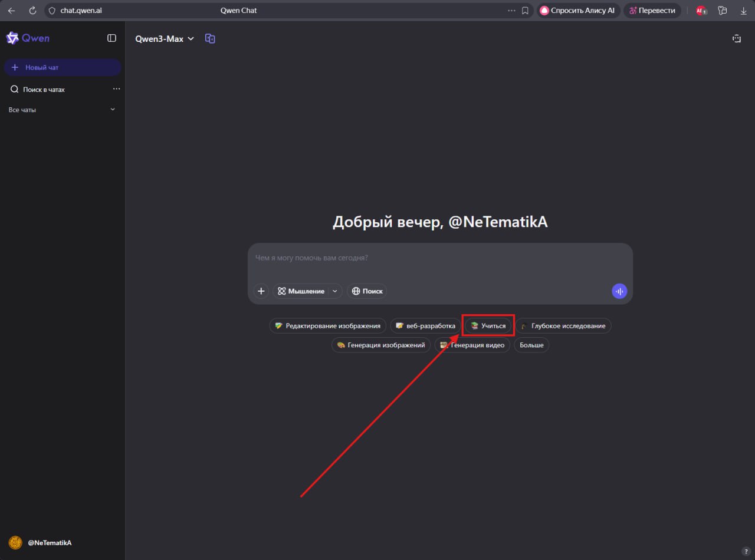Open the help question mark button

(746, 551)
